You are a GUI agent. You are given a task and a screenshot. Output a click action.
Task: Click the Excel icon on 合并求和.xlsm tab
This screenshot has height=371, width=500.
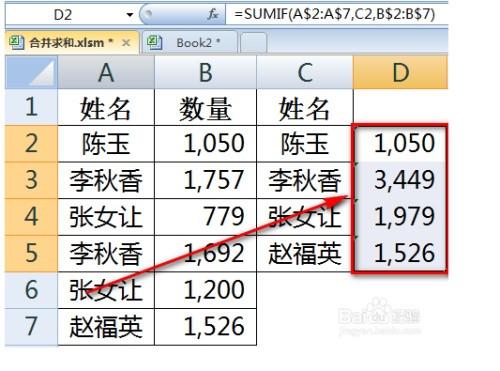[16, 43]
